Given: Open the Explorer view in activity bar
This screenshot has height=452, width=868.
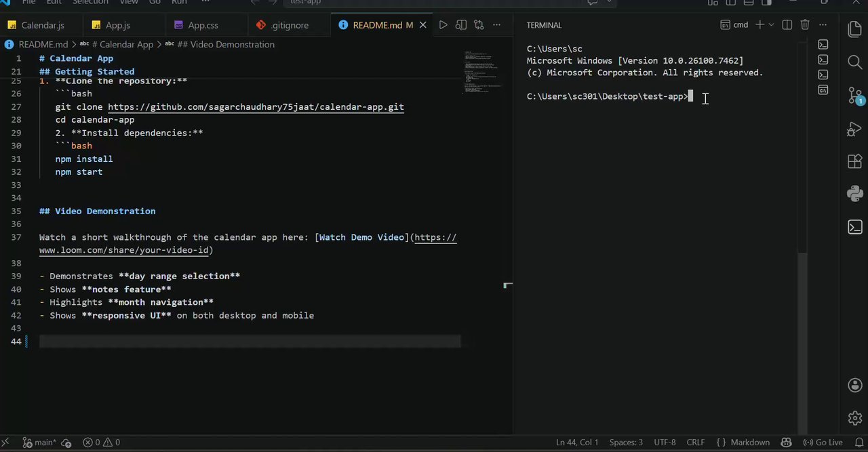Looking at the screenshot, I should tap(854, 29).
